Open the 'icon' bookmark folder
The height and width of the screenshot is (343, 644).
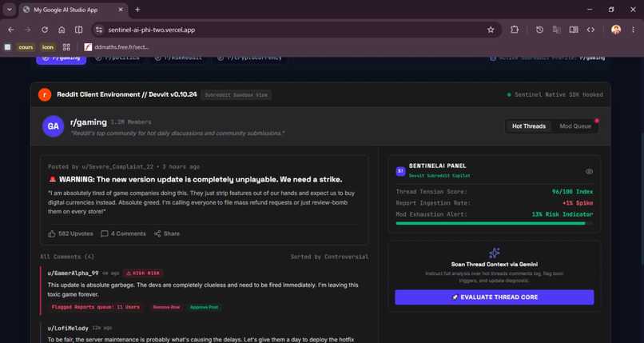[48, 47]
